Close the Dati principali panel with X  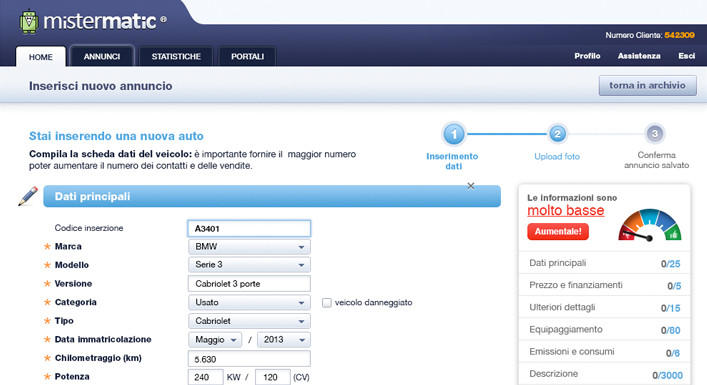click(x=471, y=186)
